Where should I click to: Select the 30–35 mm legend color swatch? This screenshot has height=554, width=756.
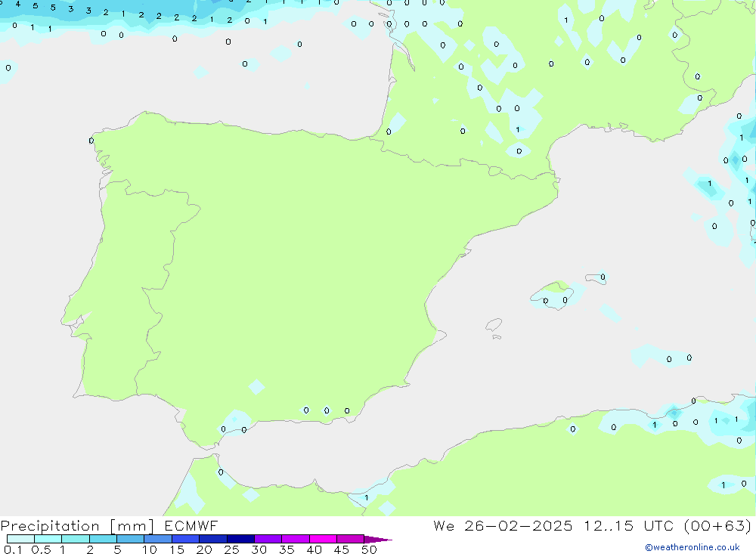[268, 539]
